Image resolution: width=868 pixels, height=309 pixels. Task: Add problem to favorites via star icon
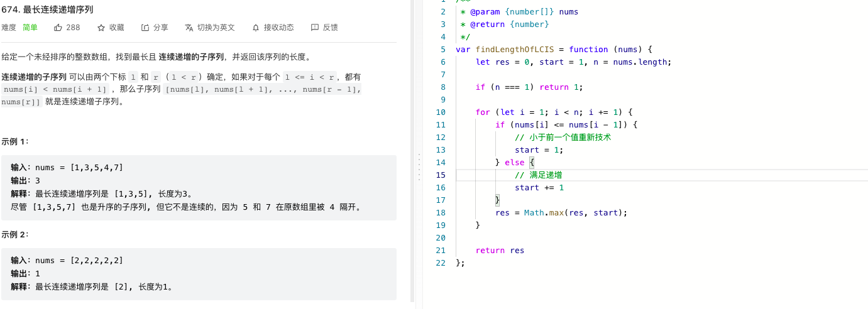coord(101,28)
